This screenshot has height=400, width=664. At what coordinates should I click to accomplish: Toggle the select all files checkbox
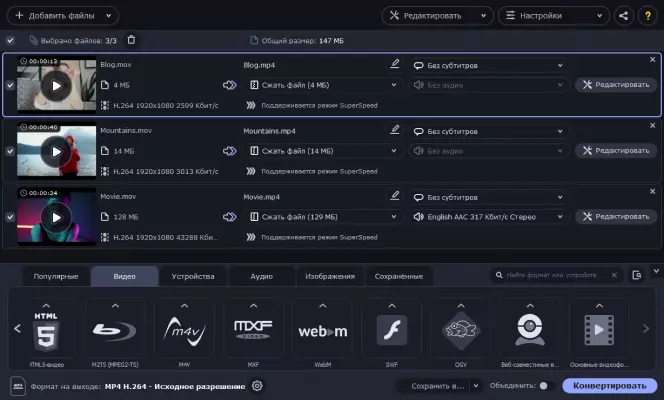[10, 40]
